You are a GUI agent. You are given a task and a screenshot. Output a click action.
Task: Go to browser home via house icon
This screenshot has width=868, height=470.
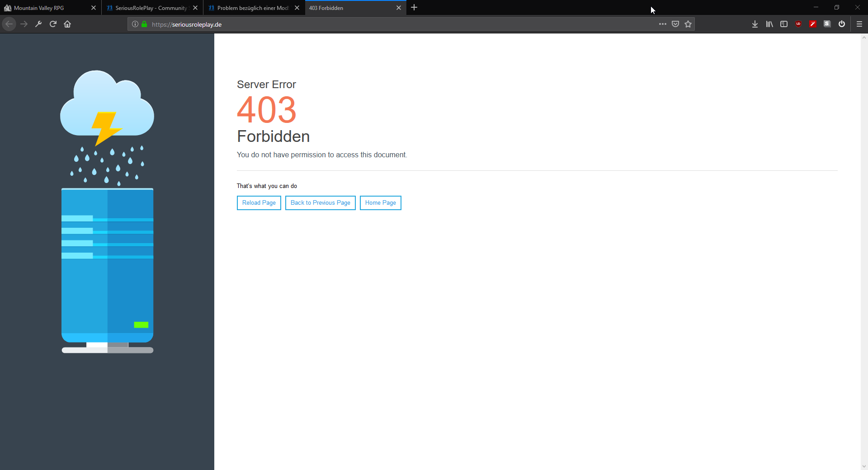[67, 24]
